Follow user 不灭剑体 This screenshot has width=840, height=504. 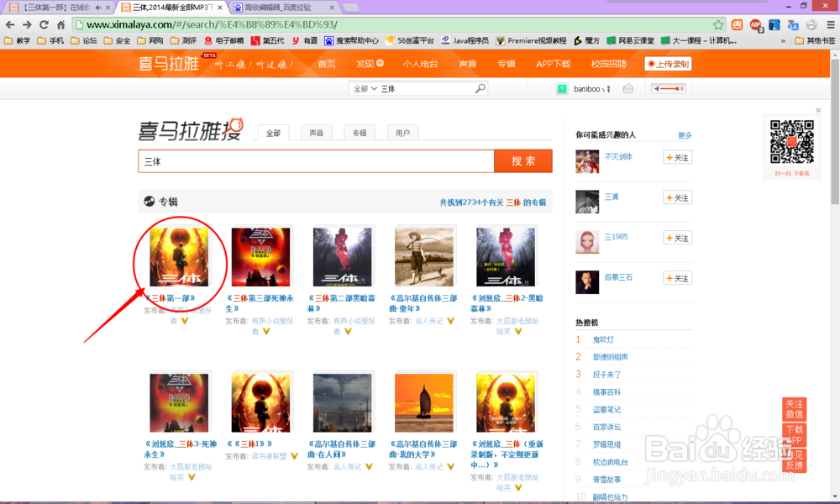677,157
